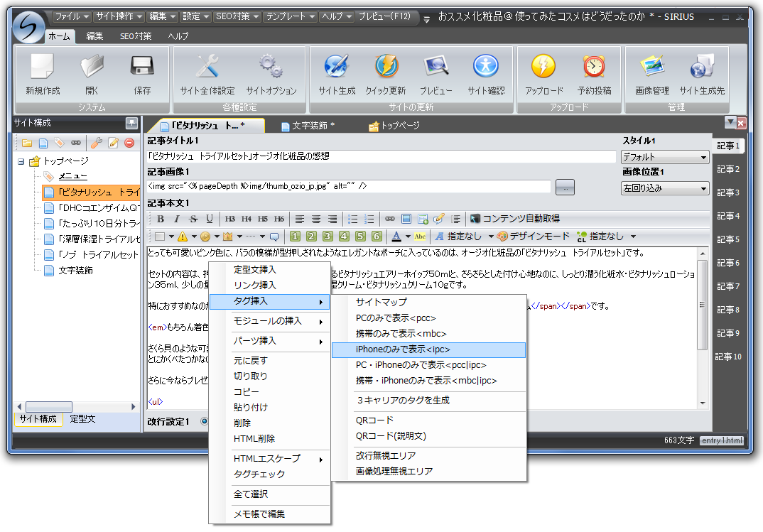The width and height of the screenshot is (763, 532).
Task: Pick font color A swatch
Action: 396,237
